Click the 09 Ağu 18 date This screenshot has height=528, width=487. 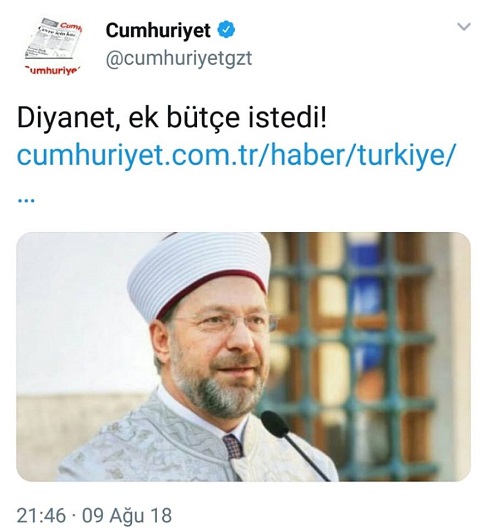[127, 516]
